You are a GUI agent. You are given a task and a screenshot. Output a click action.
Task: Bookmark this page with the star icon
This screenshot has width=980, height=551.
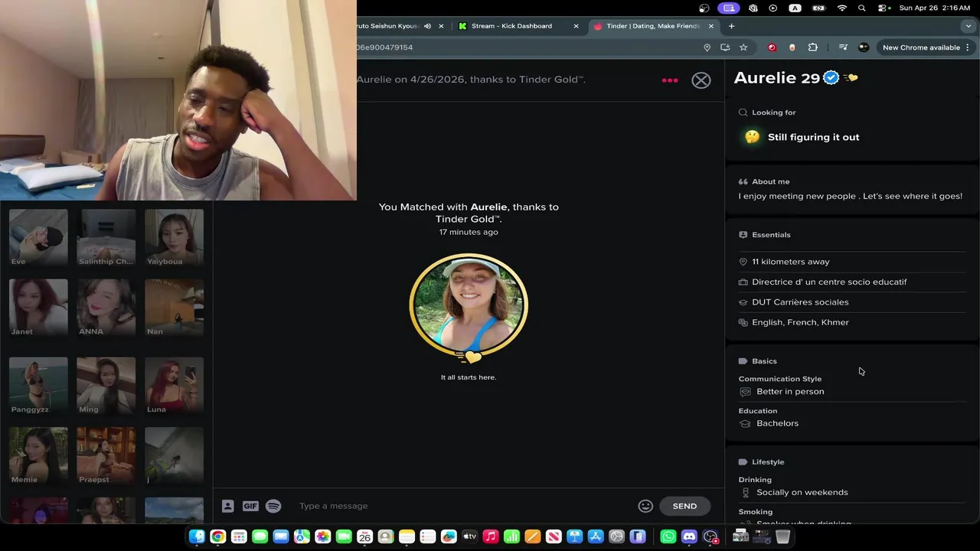[743, 47]
